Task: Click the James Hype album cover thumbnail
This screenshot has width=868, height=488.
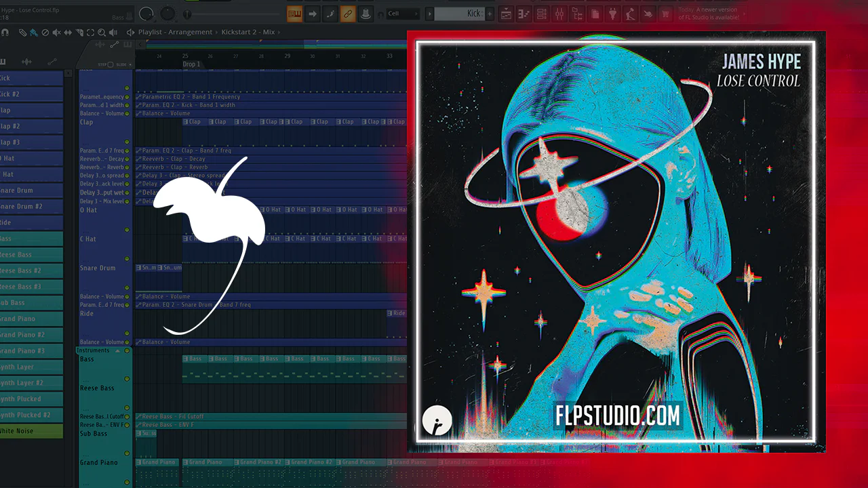Action: [x=616, y=242]
